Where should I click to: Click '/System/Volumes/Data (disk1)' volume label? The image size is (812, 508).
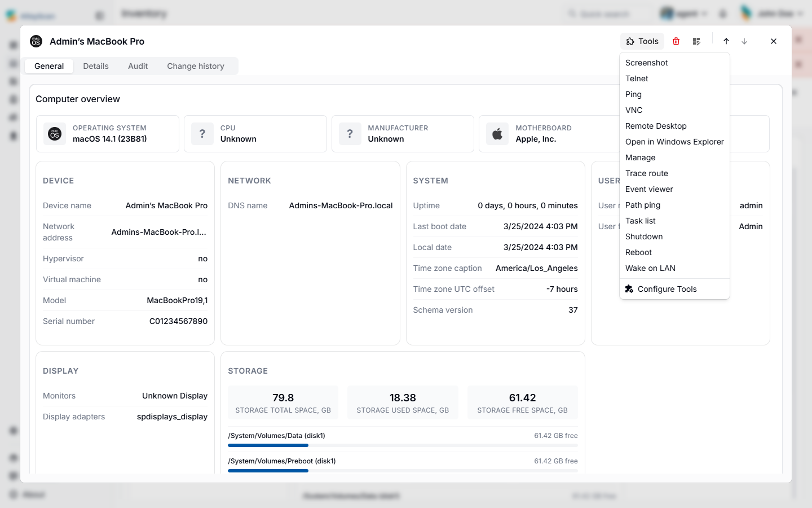[x=276, y=436]
